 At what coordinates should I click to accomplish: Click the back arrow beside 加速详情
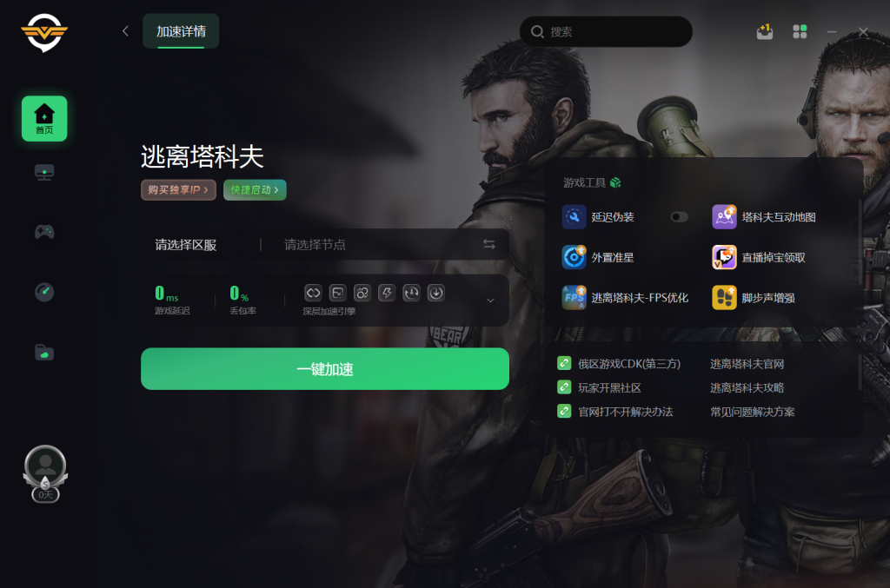coord(125,31)
